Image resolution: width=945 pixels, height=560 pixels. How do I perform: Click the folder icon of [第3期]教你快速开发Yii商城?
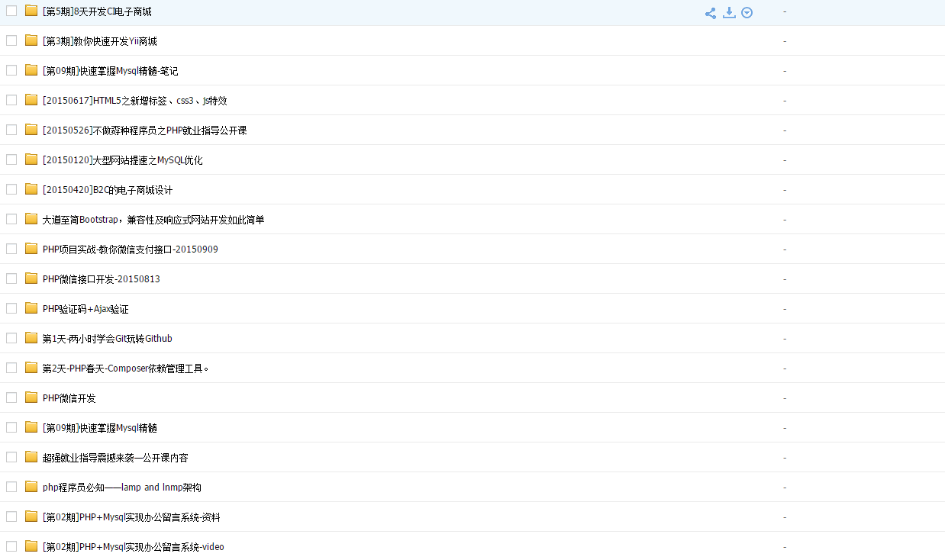click(31, 40)
